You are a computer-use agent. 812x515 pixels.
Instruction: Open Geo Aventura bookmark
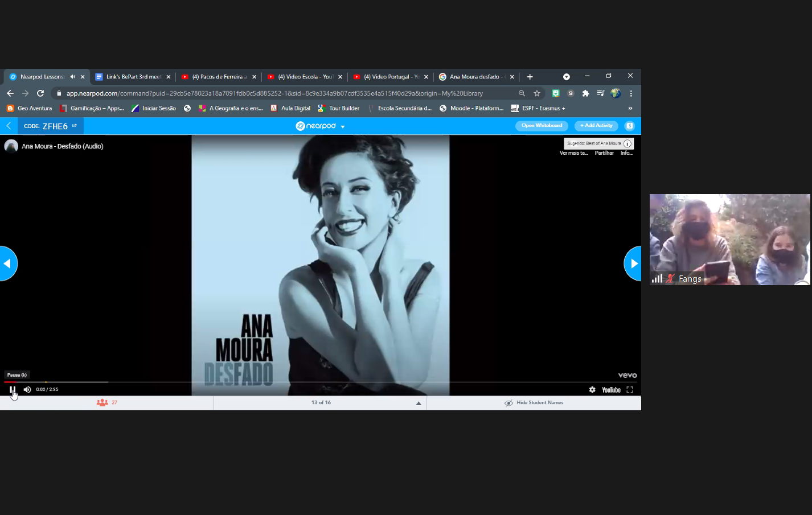click(29, 108)
